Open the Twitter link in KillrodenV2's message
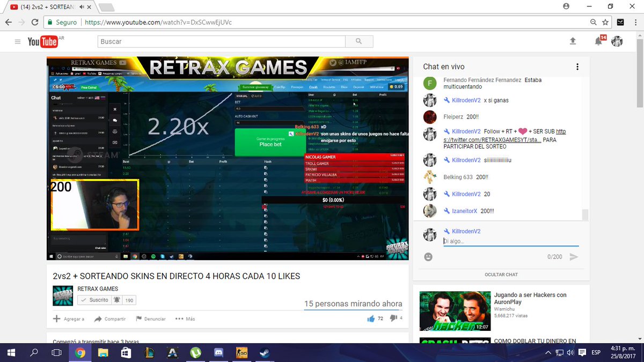The width and height of the screenshot is (644, 362). (503, 135)
